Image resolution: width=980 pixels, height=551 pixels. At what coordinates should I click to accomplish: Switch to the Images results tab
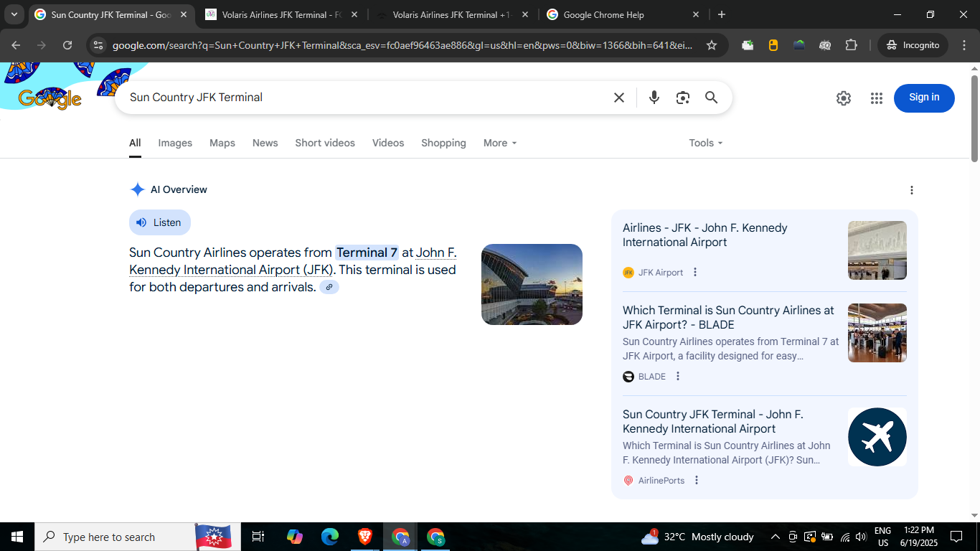[x=175, y=143]
